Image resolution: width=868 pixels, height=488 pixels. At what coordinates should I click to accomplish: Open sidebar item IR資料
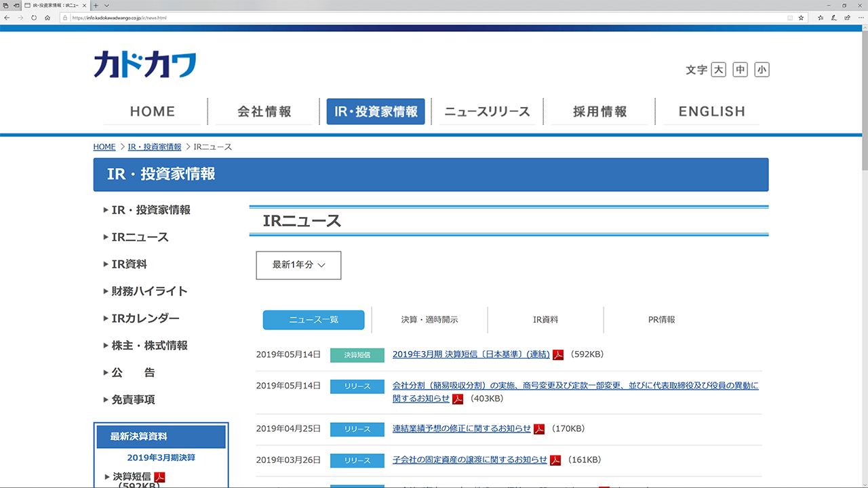(x=129, y=264)
